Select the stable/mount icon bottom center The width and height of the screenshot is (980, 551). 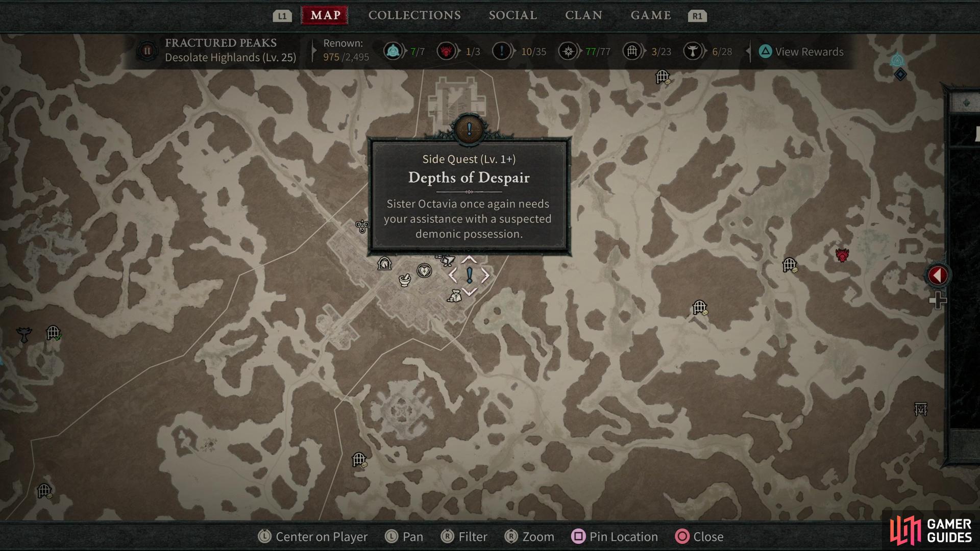385,262
